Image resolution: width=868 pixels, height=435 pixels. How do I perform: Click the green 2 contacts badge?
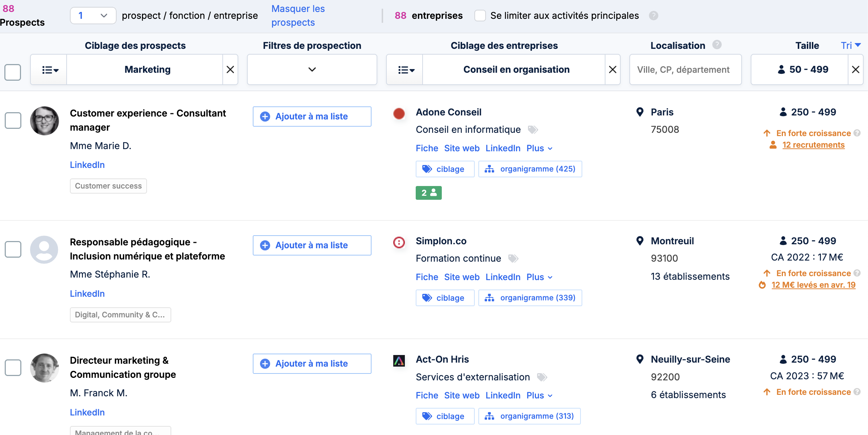click(x=429, y=193)
